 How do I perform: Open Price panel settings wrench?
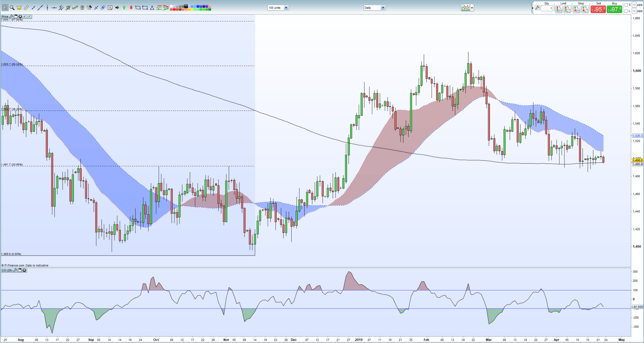click(11, 16)
